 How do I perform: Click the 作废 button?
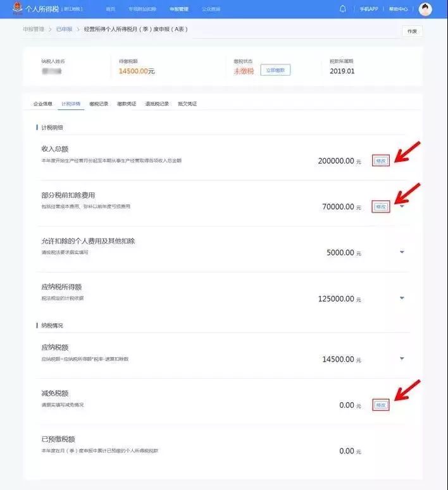tap(412, 31)
